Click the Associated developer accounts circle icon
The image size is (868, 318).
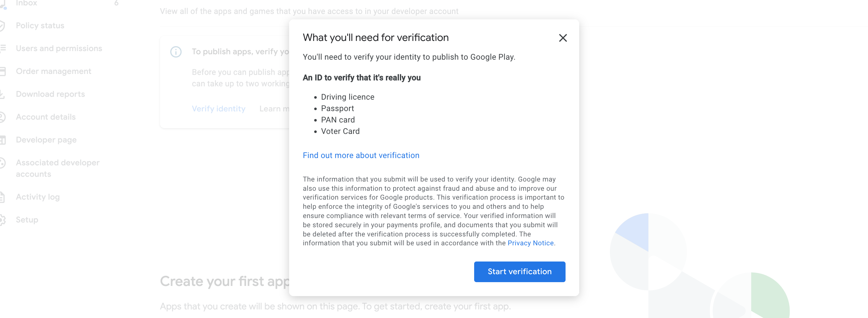click(2, 163)
